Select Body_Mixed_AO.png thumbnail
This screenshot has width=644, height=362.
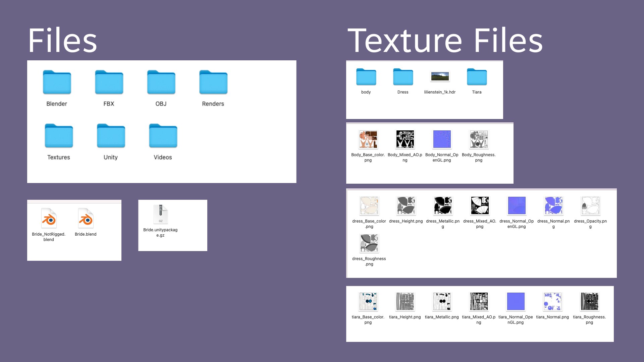coord(405,139)
